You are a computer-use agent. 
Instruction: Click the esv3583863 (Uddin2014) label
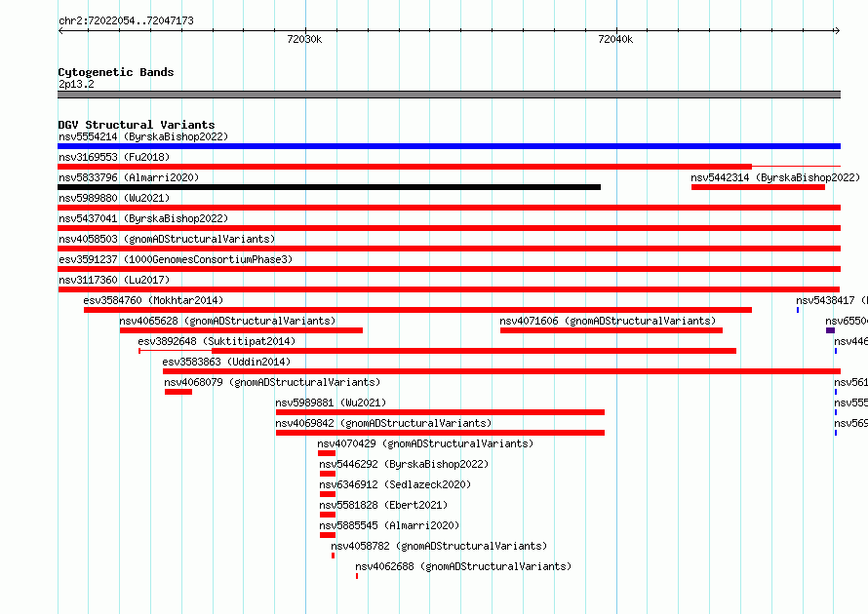click(226, 362)
